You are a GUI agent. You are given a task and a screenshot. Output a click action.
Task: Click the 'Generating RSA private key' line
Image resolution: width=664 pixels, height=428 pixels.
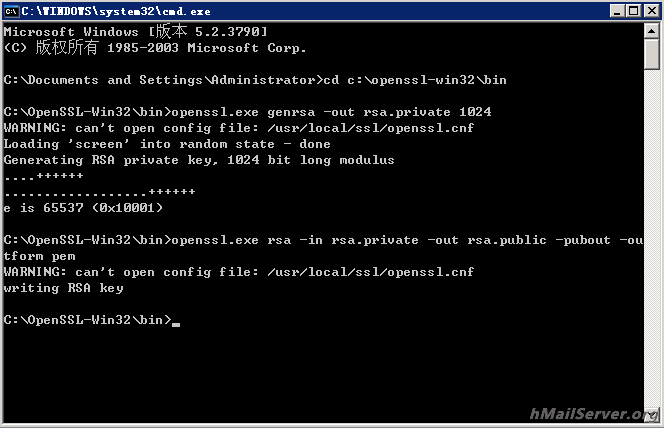coord(200,160)
